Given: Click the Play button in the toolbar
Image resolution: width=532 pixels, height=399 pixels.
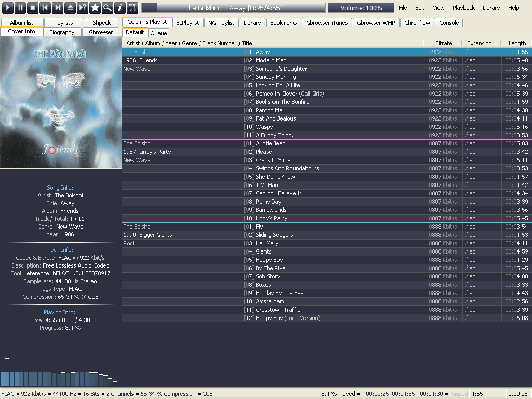Looking at the screenshot, I should click(x=7, y=7).
